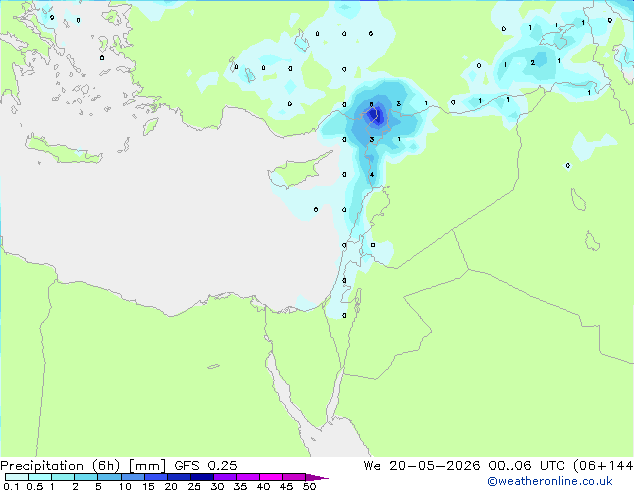634x490 pixels.
Task: Click the 1–2 mm legend color box
Action: [x=63, y=477]
